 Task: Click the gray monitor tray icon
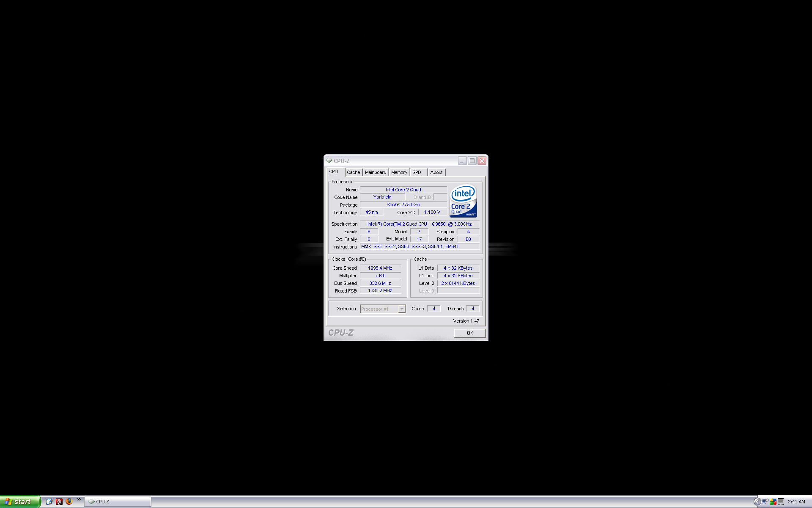pos(781,502)
